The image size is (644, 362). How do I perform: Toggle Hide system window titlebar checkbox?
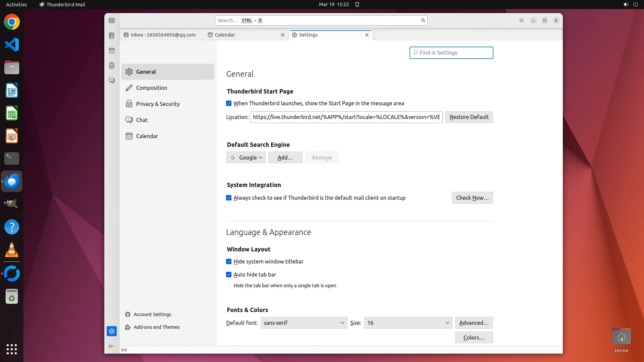(x=229, y=261)
